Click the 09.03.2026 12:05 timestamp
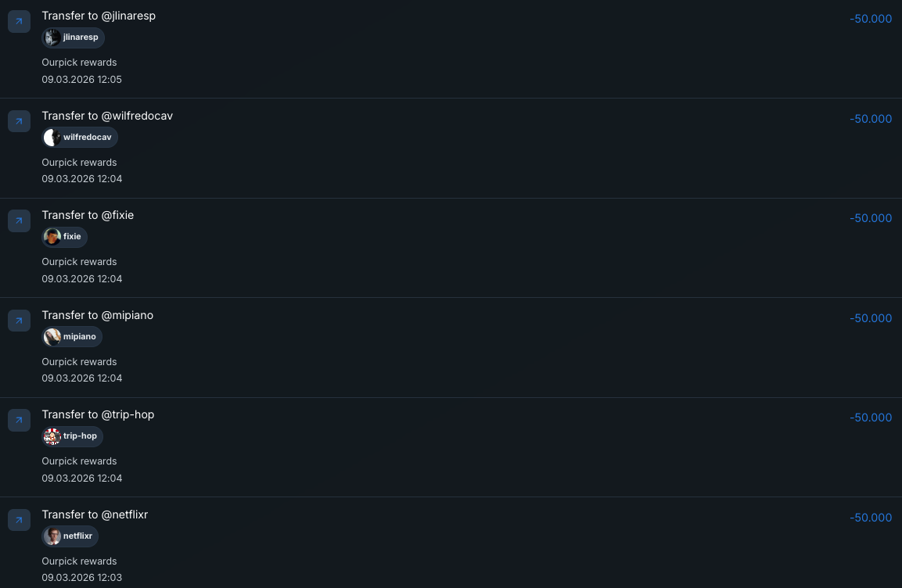Viewport: 902px width, 588px height. pyautogui.click(x=81, y=79)
